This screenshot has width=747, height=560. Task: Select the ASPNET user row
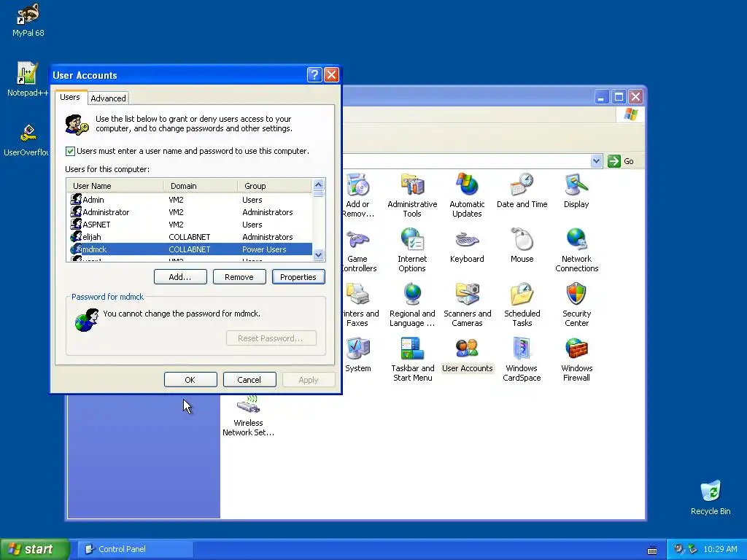(x=190, y=225)
